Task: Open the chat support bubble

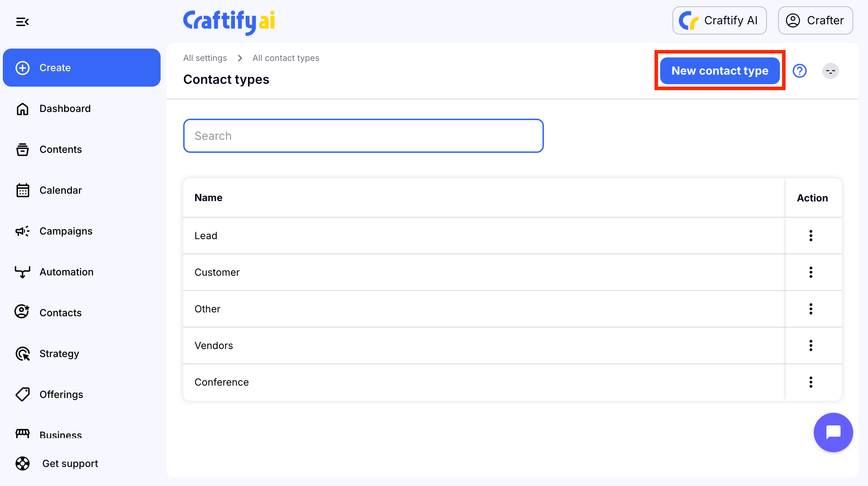Action: tap(833, 432)
